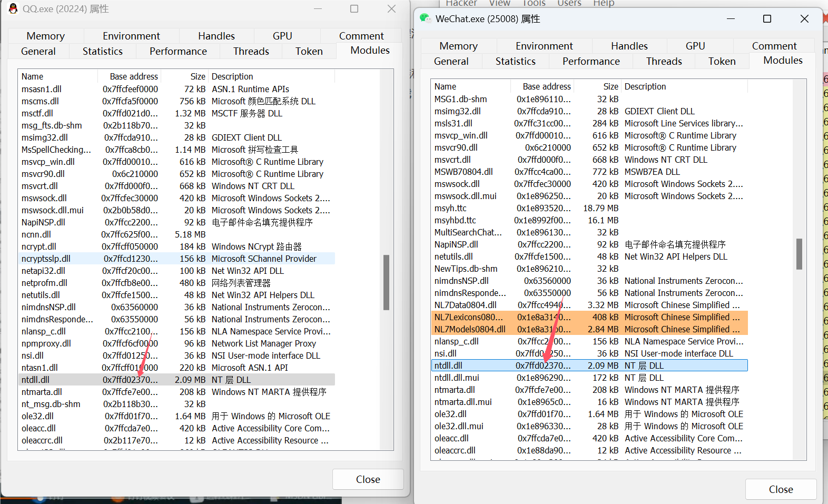Sort QQ modules by Base address header
This screenshot has height=504, width=828.
coord(130,76)
